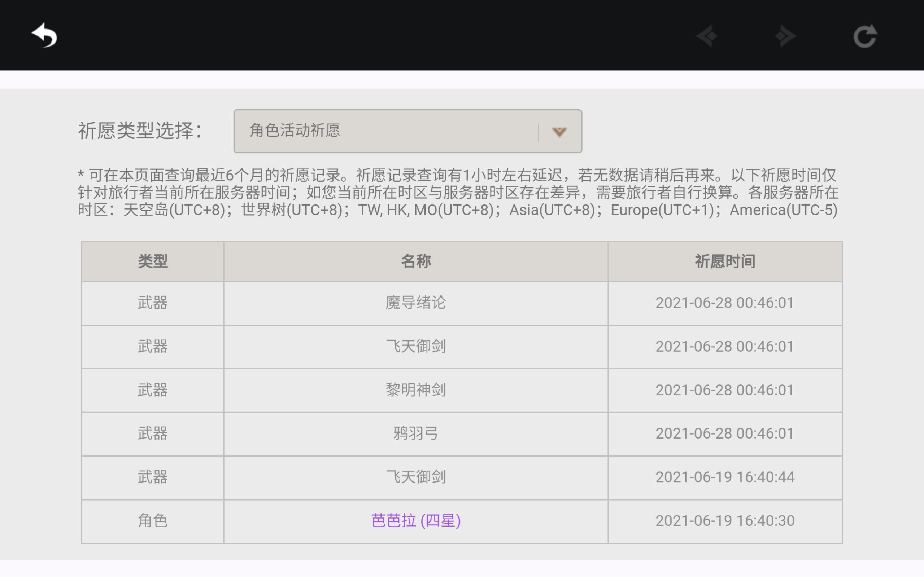Screen dimensions: 924x577
Task: Select the 芭芭拉 (四星) purple entry
Action: pos(415,520)
